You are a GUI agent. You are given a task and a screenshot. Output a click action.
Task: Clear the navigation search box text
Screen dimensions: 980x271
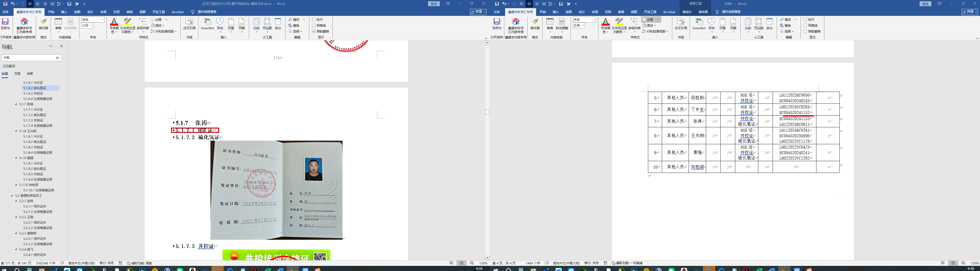pos(57,58)
